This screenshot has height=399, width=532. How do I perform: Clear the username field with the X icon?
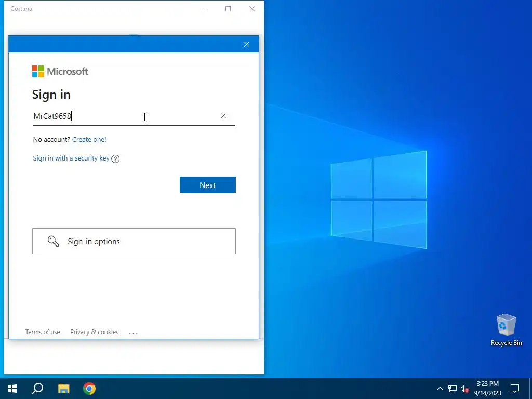coord(223,116)
